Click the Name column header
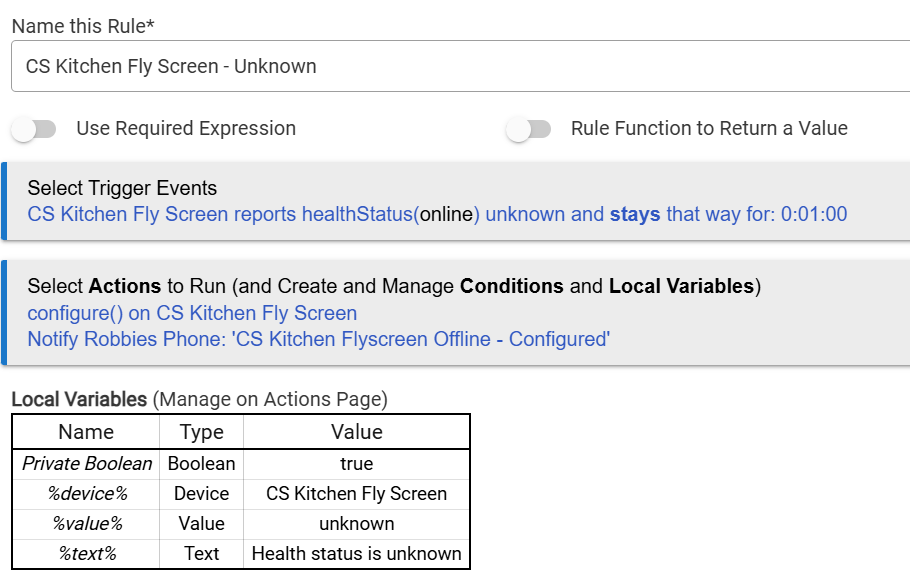 (86, 432)
